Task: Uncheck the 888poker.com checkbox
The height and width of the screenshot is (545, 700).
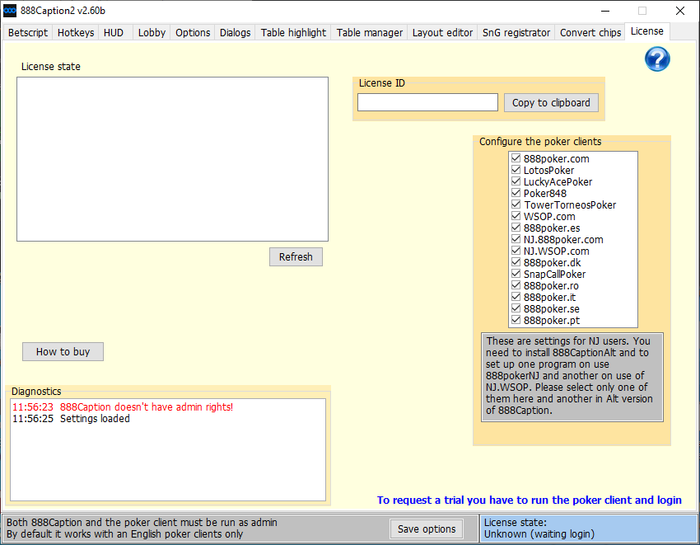Action: 516,158
